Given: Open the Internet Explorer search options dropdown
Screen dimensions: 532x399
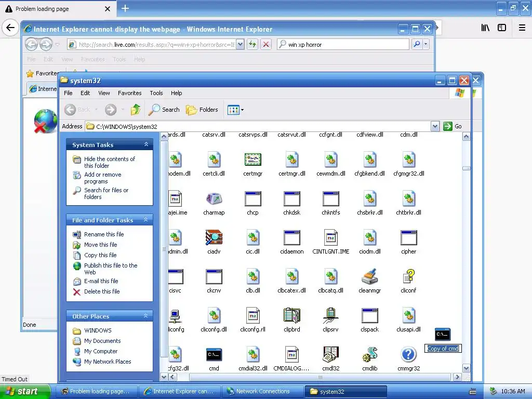Looking at the screenshot, I should coord(425,44).
